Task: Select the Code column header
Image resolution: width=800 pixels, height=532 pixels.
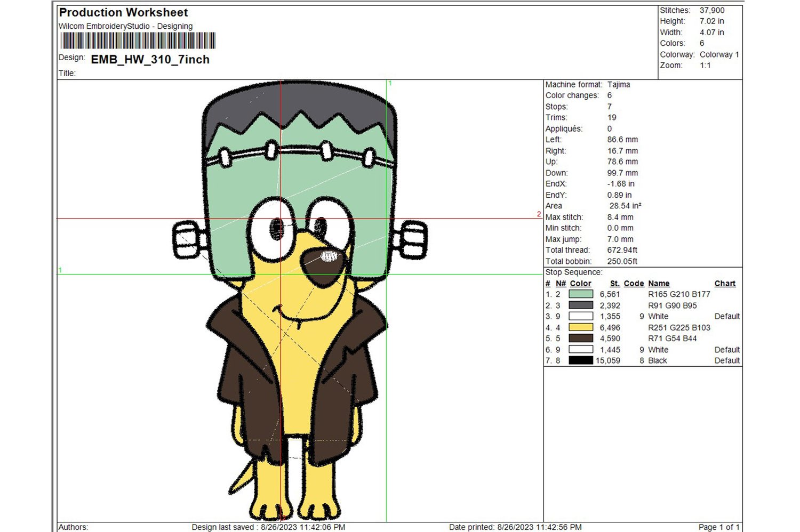Action: pos(634,284)
